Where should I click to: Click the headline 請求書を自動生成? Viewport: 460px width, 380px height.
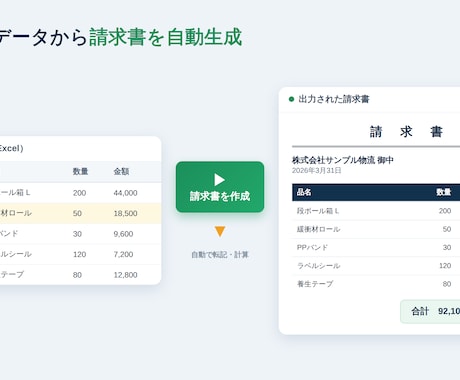(x=166, y=37)
